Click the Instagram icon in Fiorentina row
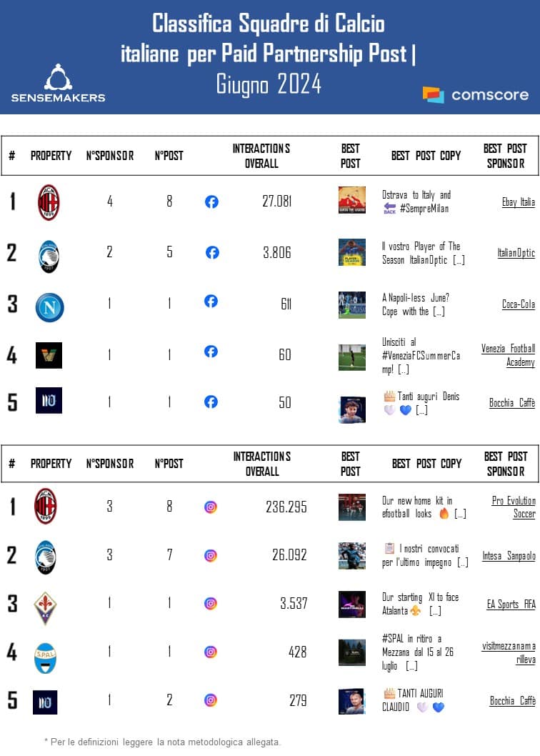Image resolution: width=540 pixels, height=756 pixels. [211, 603]
